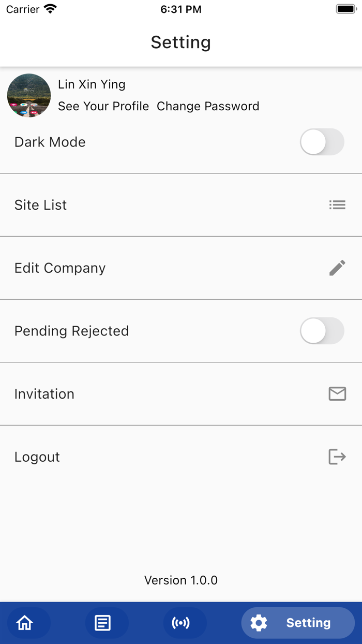The width and height of the screenshot is (362, 644).
Task: Click Change Password
Action: (x=208, y=106)
